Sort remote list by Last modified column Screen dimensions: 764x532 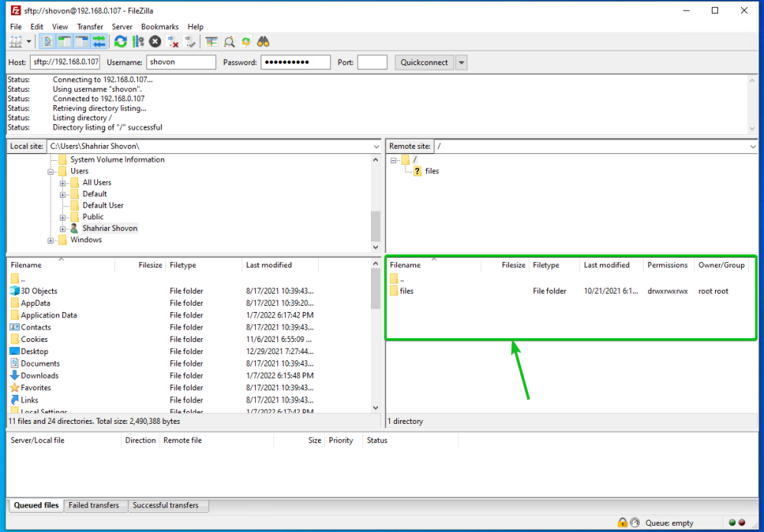pos(606,265)
